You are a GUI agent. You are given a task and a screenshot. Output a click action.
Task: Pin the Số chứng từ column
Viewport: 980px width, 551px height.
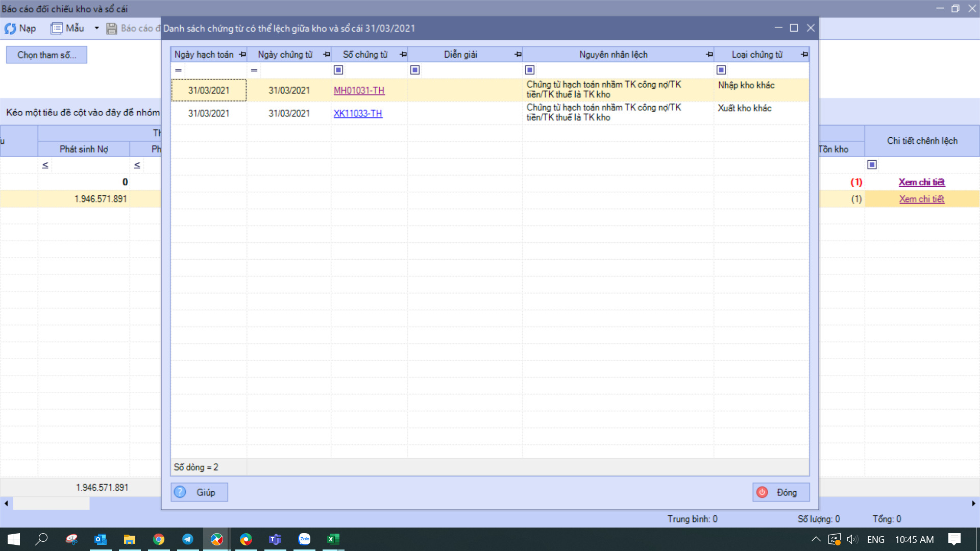[x=403, y=55]
